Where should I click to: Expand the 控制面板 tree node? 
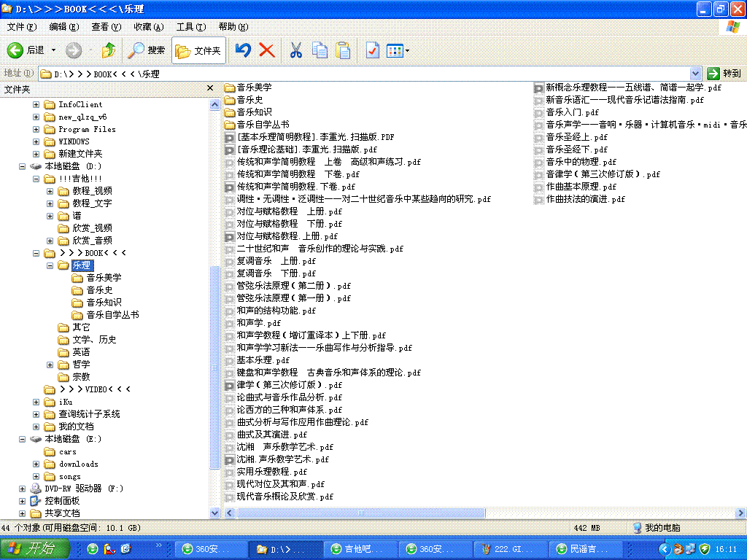22,501
